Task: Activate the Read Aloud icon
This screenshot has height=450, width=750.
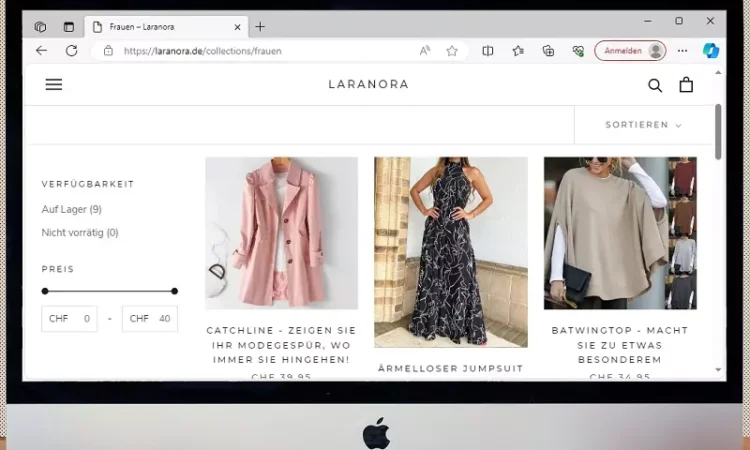Action: click(x=424, y=51)
